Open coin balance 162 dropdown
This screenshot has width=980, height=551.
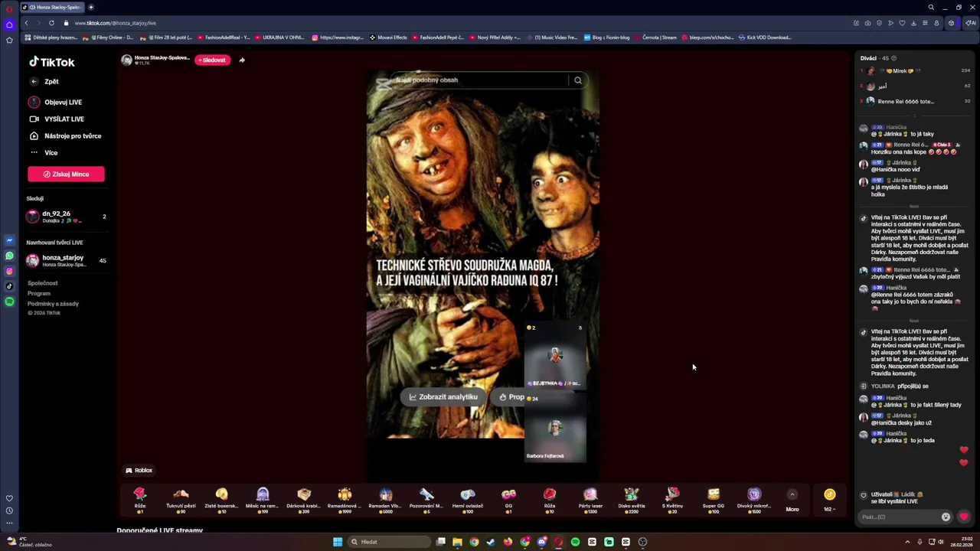(830, 500)
